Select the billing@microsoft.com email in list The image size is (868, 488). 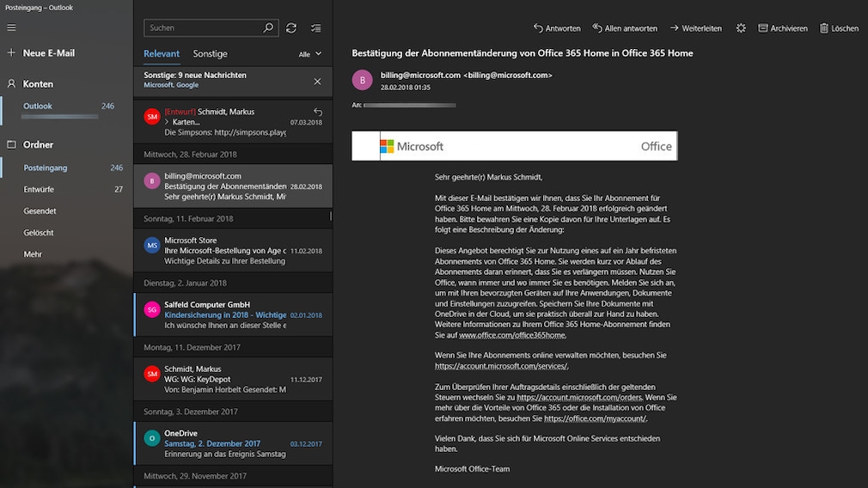point(233,186)
